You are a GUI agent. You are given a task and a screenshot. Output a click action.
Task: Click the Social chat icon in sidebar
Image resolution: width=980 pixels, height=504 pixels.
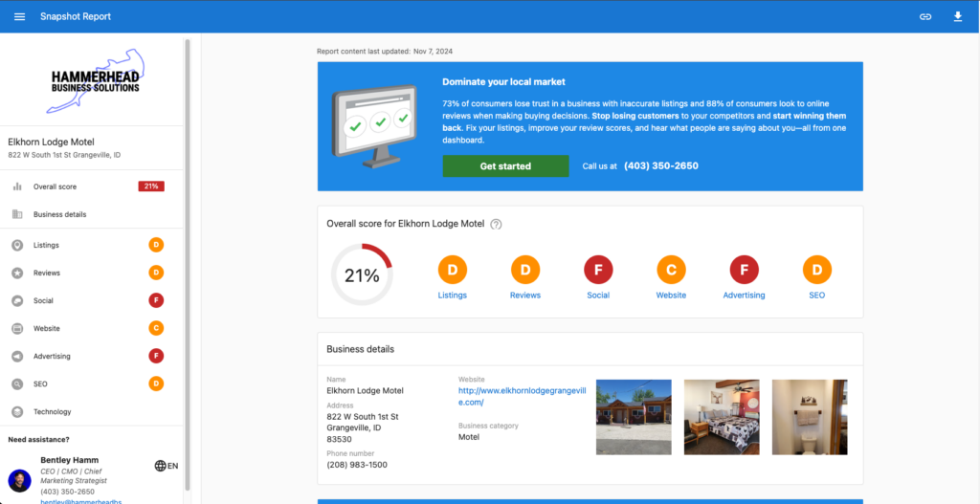coord(17,301)
